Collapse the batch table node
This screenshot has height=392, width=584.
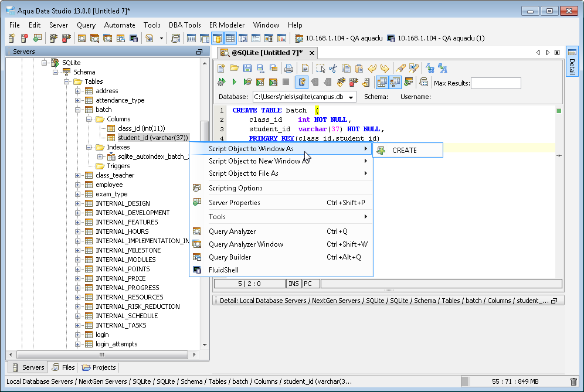[x=77, y=110]
